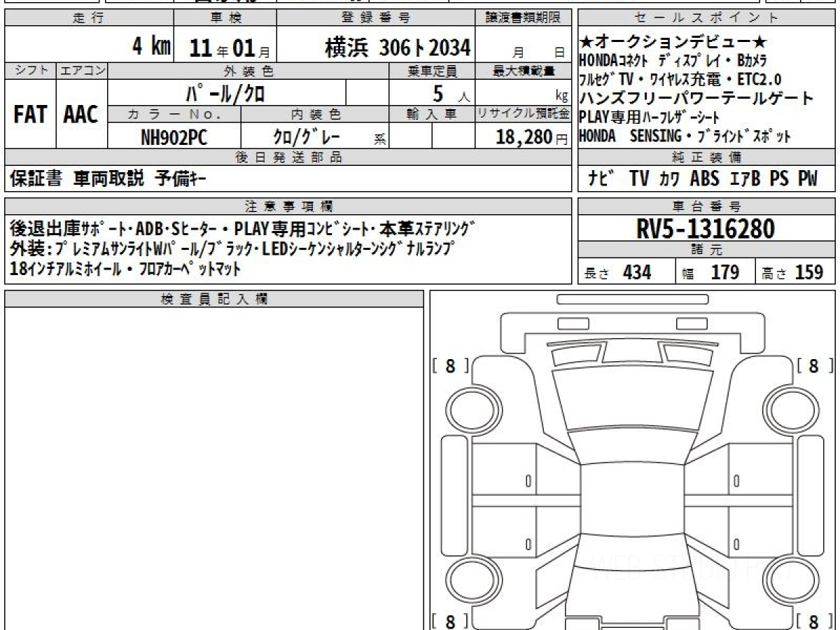840x630 pixels.
Task: Select interior color クロ/グレー
Action: [307, 135]
